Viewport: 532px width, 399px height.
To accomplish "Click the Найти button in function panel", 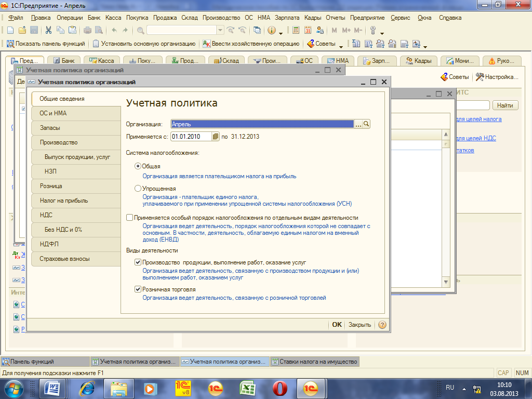I will [x=505, y=105].
